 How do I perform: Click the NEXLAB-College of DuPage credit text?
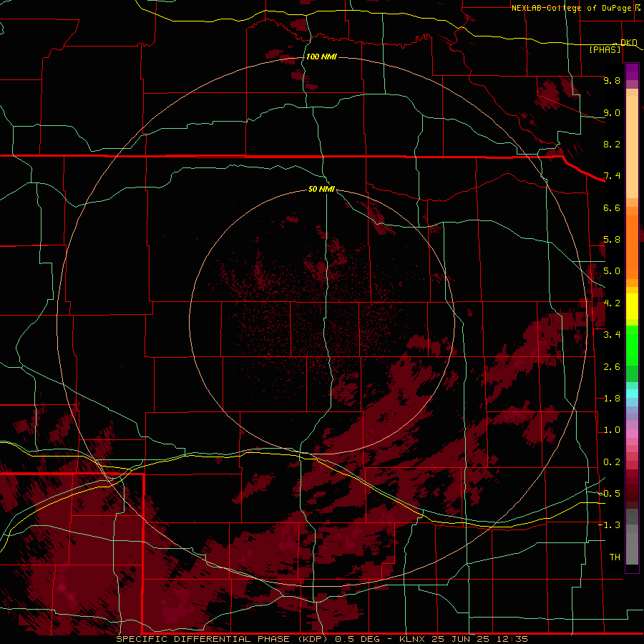tap(575, 8)
